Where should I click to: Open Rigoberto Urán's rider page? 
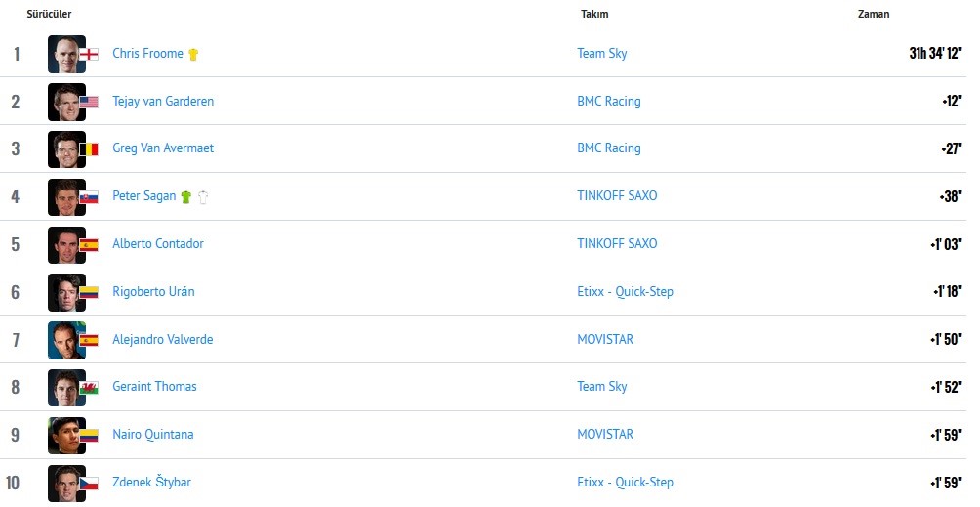click(153, 292)
